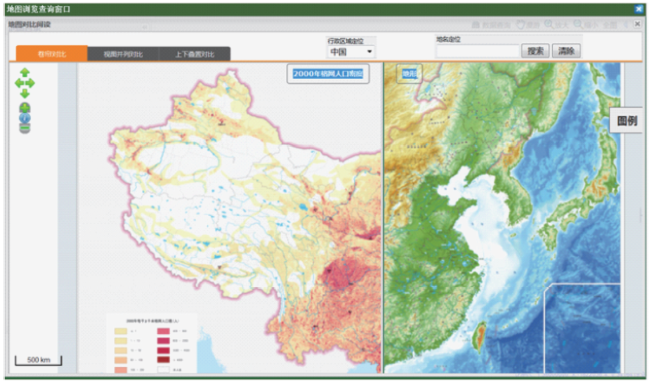Open 2000年 population map layer selector
Viewport: 650px width, 384px height.
[328, 74]
